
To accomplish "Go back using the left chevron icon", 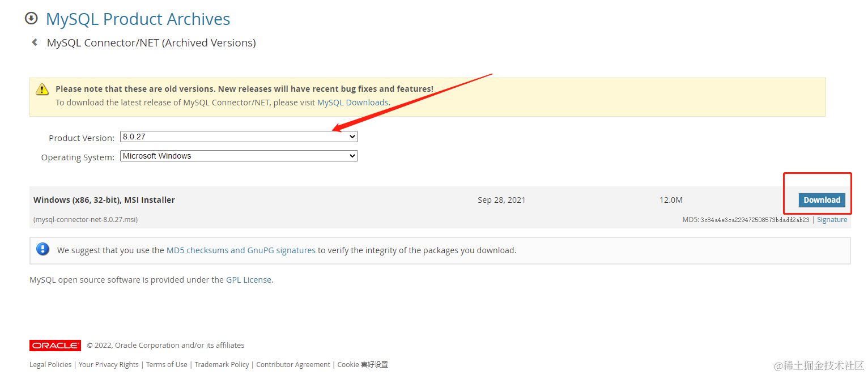I will [35, 42].
